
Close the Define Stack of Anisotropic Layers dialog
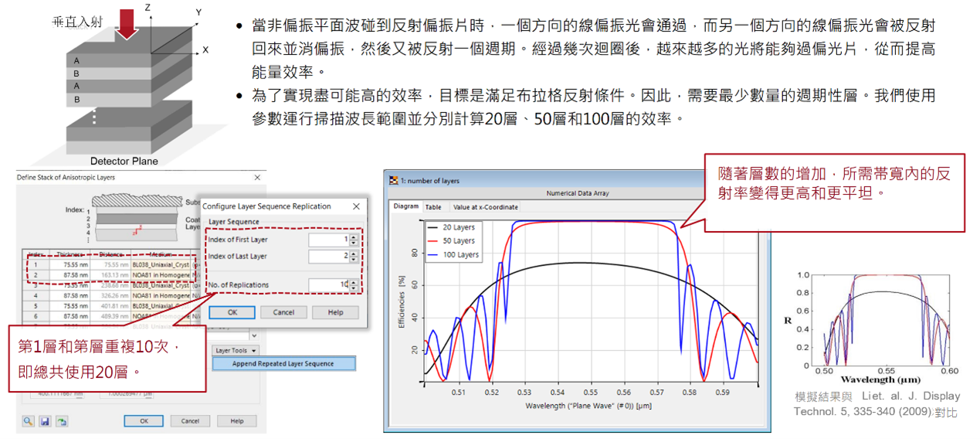(257, 178)
